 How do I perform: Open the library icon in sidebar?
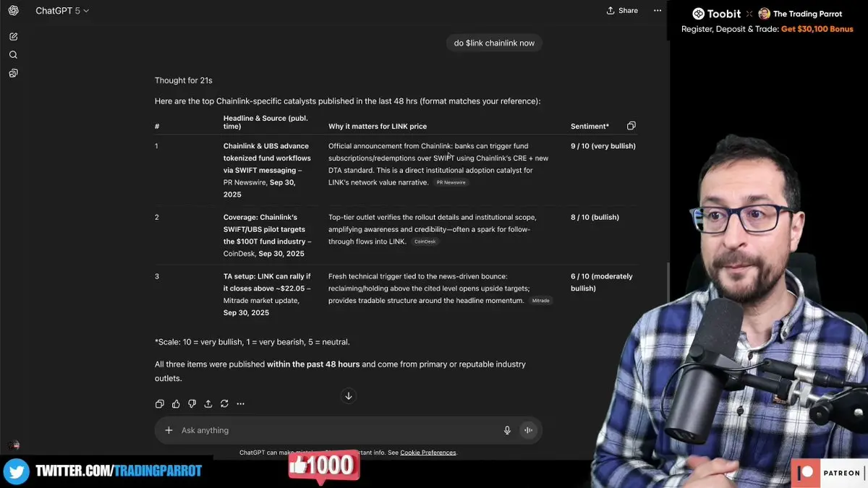click(13, 73)
